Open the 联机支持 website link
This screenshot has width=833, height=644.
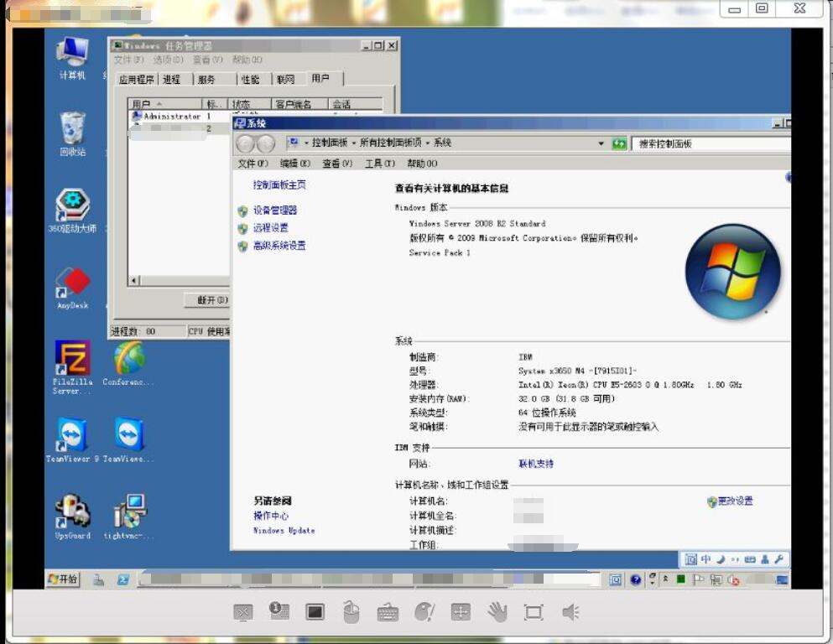535,464
